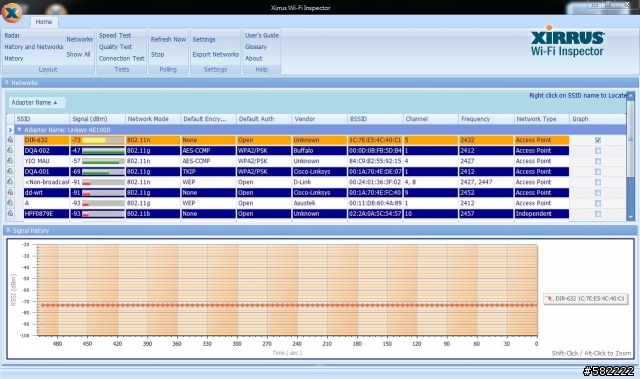Open Settings
This screenshot has height=379, width=640.
(x=204, y=39)
